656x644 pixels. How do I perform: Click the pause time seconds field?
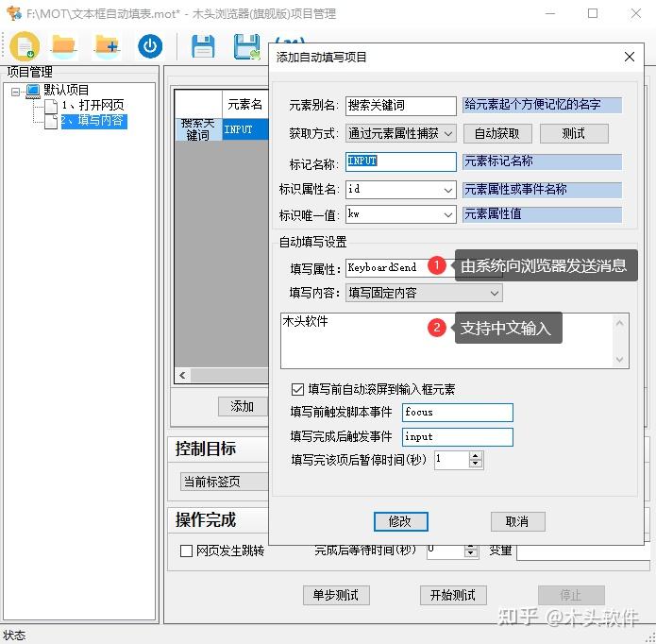pos(451,460)
